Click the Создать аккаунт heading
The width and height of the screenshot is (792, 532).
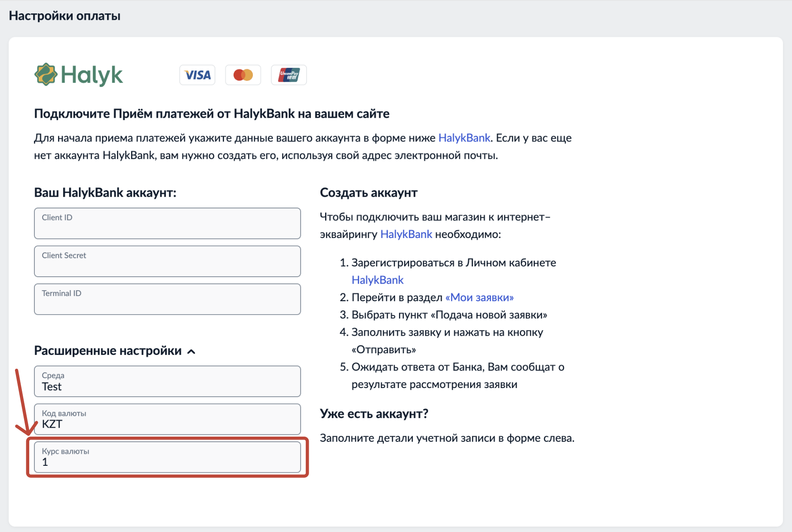(368, 193)
